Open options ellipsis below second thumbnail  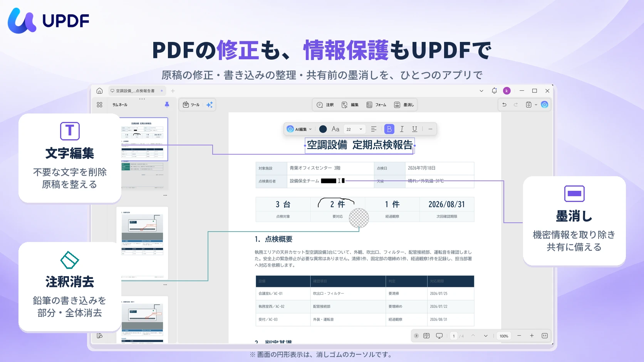click(x=165, y=285)
